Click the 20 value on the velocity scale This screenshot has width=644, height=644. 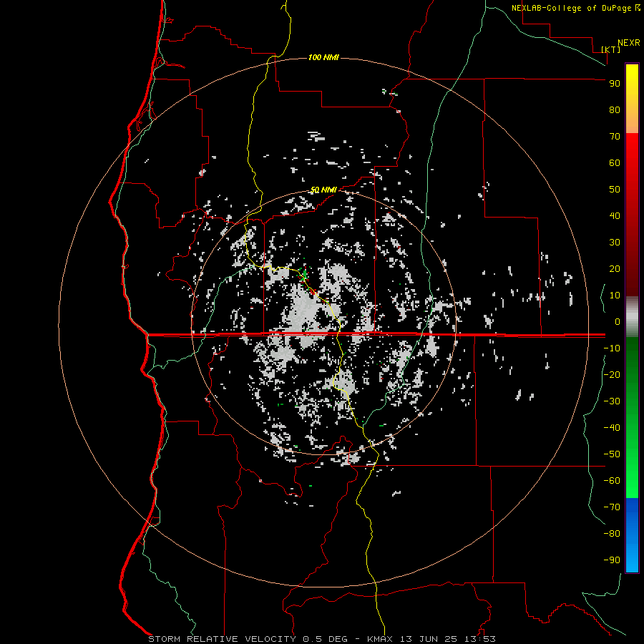[615, 268]
